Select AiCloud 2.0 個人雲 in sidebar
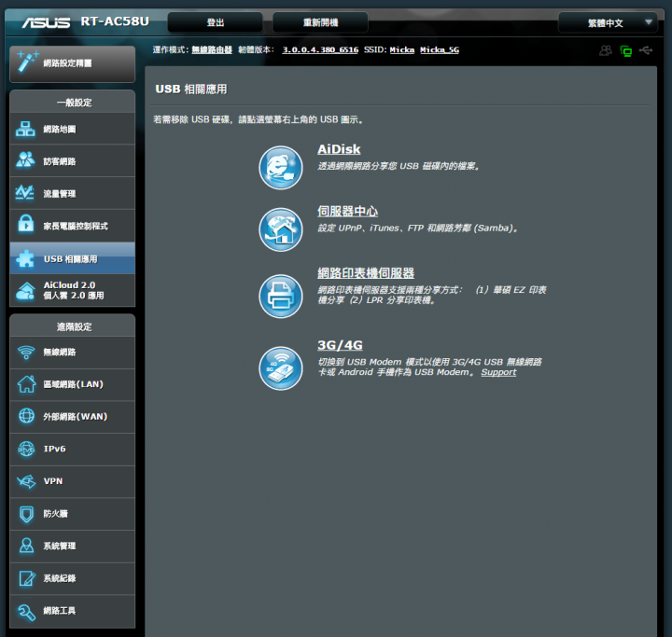Screen dimensions: 672x637 (73, 290)
